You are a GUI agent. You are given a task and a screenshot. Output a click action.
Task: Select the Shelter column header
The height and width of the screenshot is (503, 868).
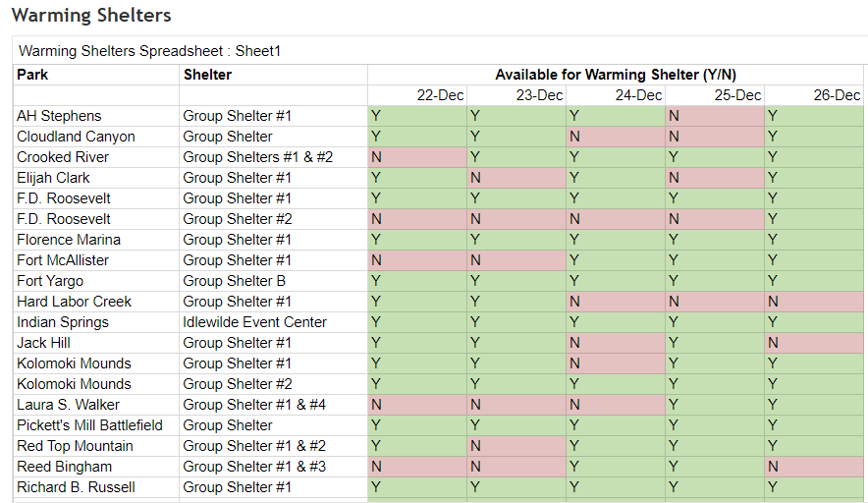273,75
